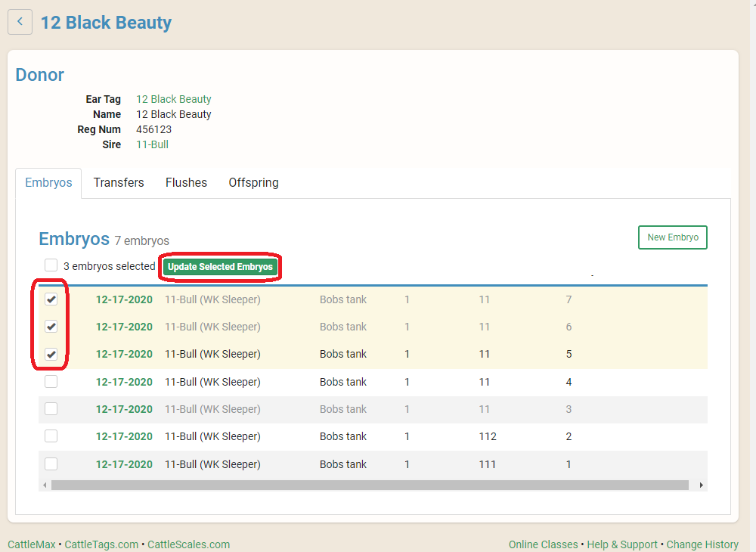Open the 12-17-2020 date link in row 3
The width and height of the screenshot is (756, 552).
pos(124,409)
